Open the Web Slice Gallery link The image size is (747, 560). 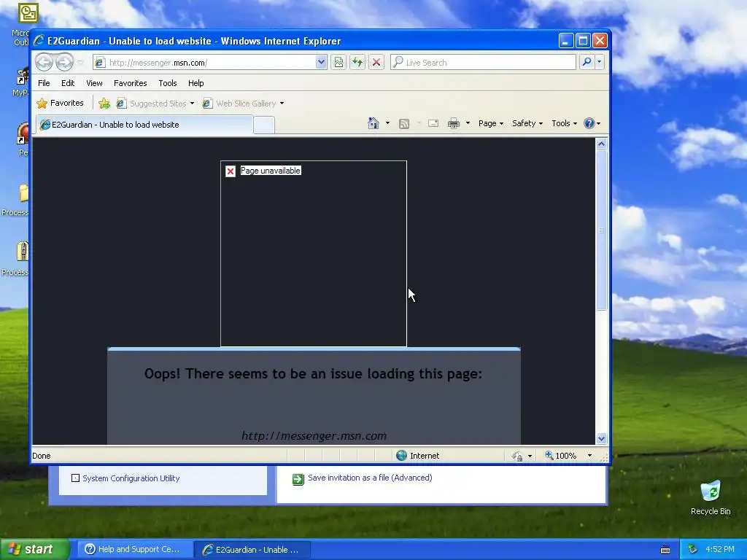pyautogui.click(x=245, y=104)
